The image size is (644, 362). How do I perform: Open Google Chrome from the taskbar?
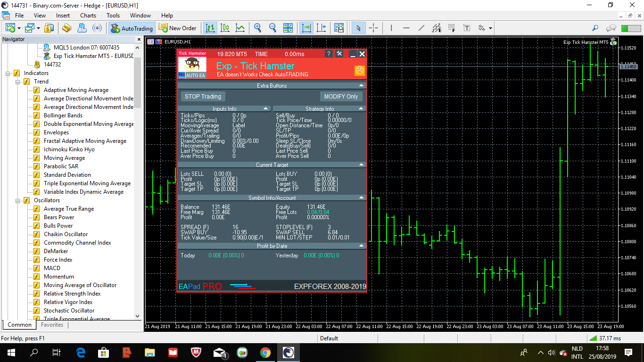pyautogui.click(x=265, y=352)
